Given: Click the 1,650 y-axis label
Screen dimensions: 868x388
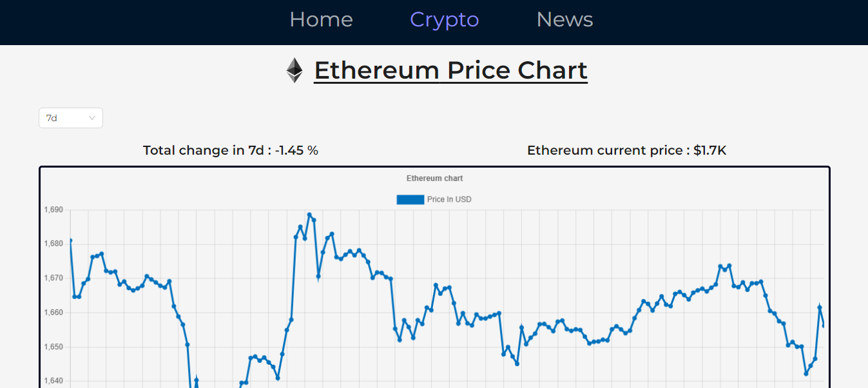Looking at the screenshot, I should [x=53, y=347].
